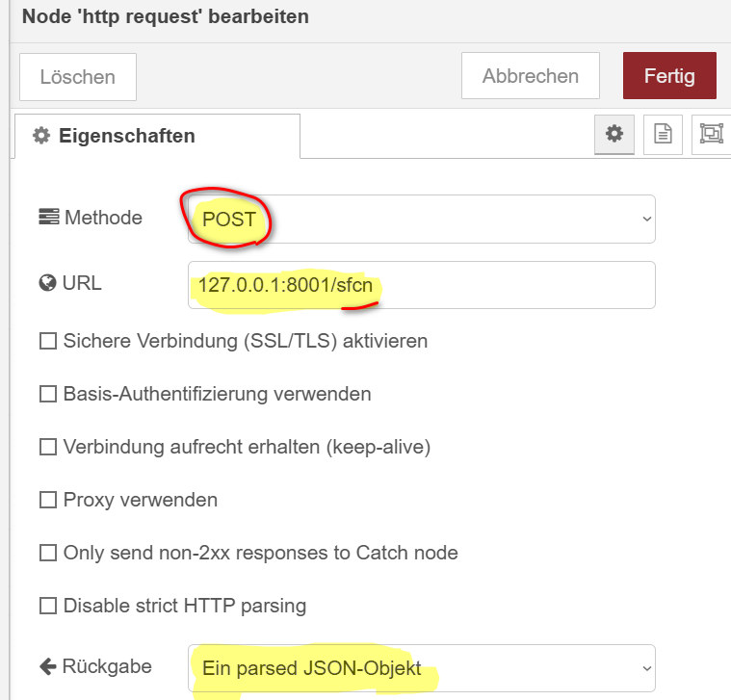Tick Disable strict HTTP parsing
This screenshot has height=700, width=731.
pyautogui.click(x=48, y=606)
